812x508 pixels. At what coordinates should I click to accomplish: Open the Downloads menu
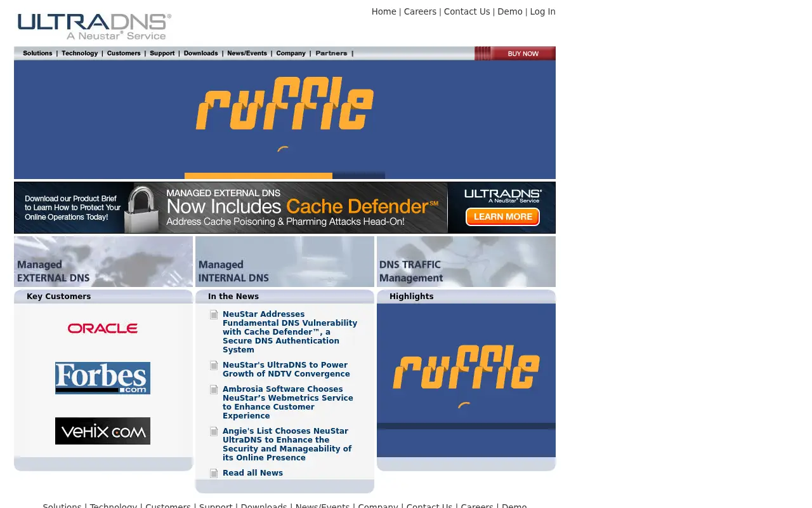click(201, 53)
